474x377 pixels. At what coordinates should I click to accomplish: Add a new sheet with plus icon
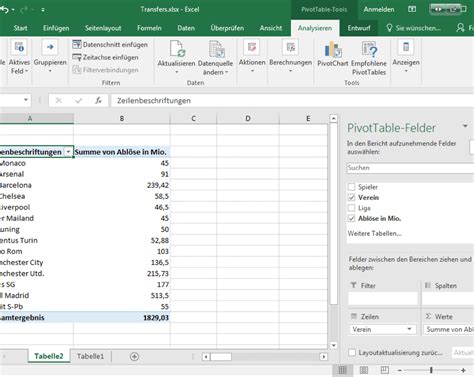tap(134, 356)
